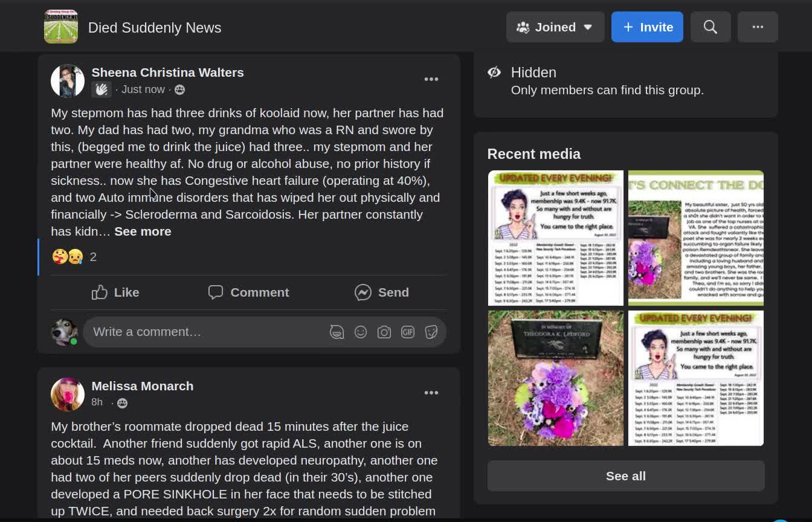Open Melissa Monarch profile name link
This screenshot has width=812, height=522.
[143, 386]
